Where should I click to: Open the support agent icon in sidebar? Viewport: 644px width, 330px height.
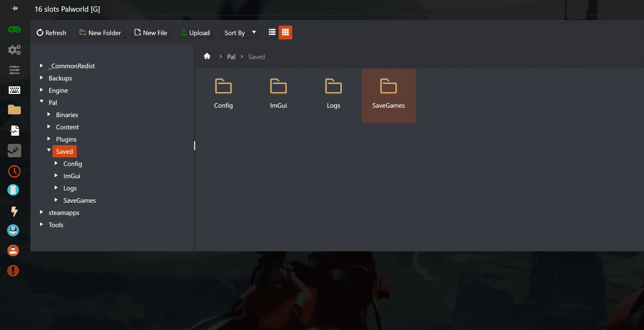tap(13, 250)
